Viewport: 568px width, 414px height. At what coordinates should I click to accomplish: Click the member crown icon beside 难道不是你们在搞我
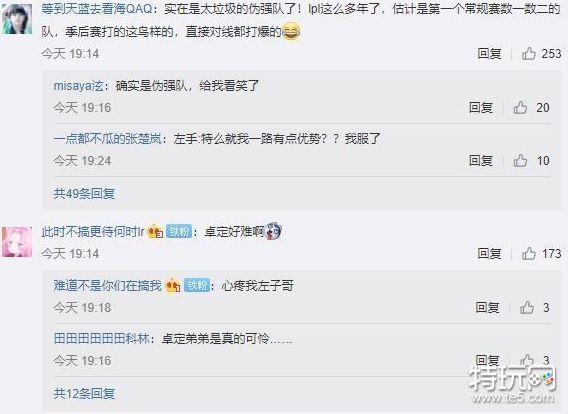pos(173,286)
